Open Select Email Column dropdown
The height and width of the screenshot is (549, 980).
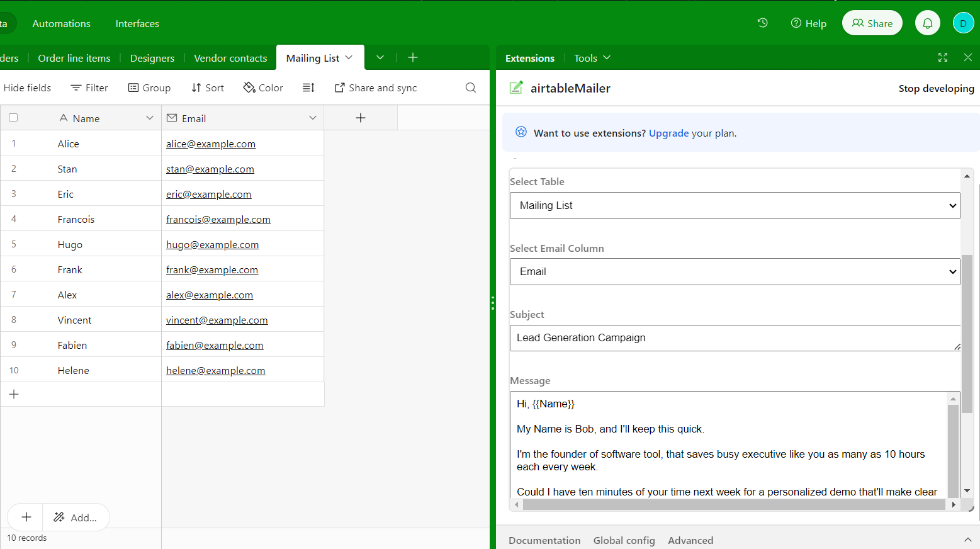click(735, 271)
